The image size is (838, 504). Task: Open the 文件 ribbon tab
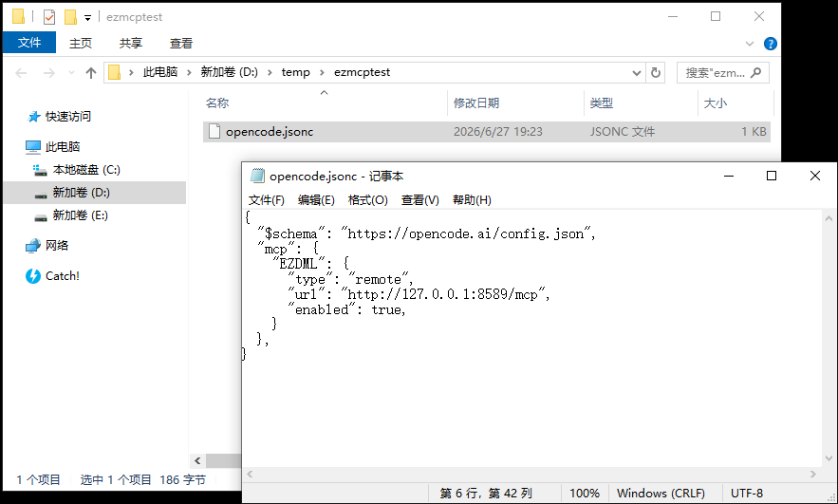[x=29, y=43]
